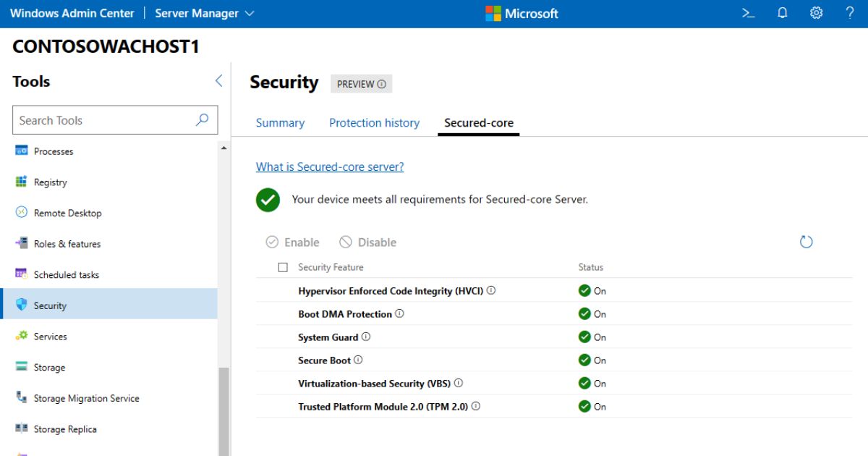Click the Registry icon
Viewport: 868px width, 456px height.
[x=21, y=182]
